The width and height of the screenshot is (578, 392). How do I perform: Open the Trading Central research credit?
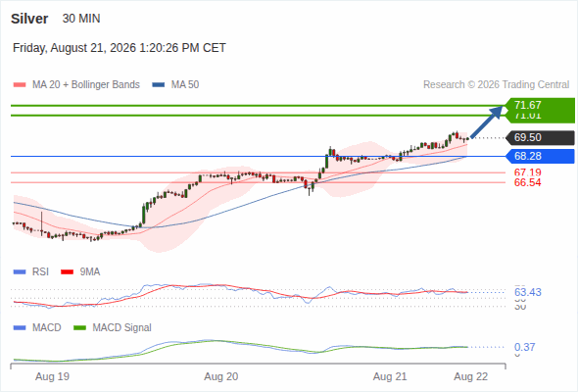(496, 85)
